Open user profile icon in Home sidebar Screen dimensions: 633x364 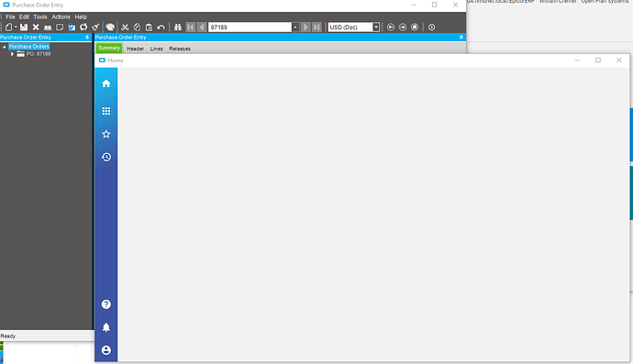coord(106,350)
